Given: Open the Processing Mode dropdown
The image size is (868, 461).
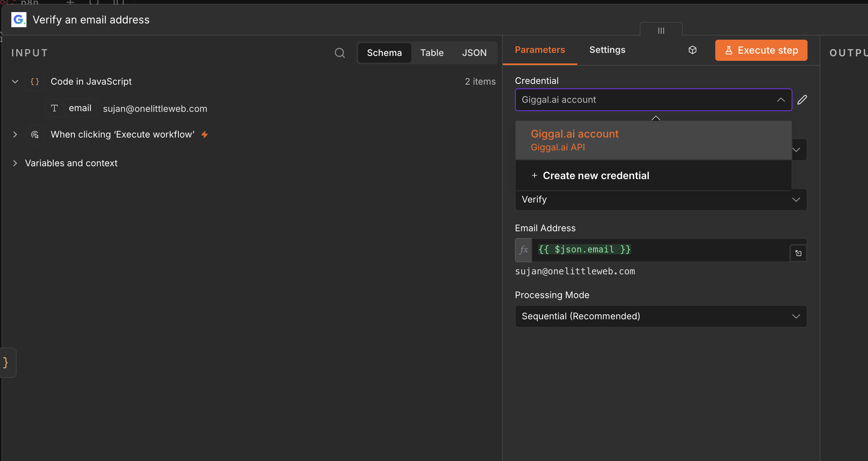Looking at the screenshot, I should pyautogui.click(x=661, y=316).
